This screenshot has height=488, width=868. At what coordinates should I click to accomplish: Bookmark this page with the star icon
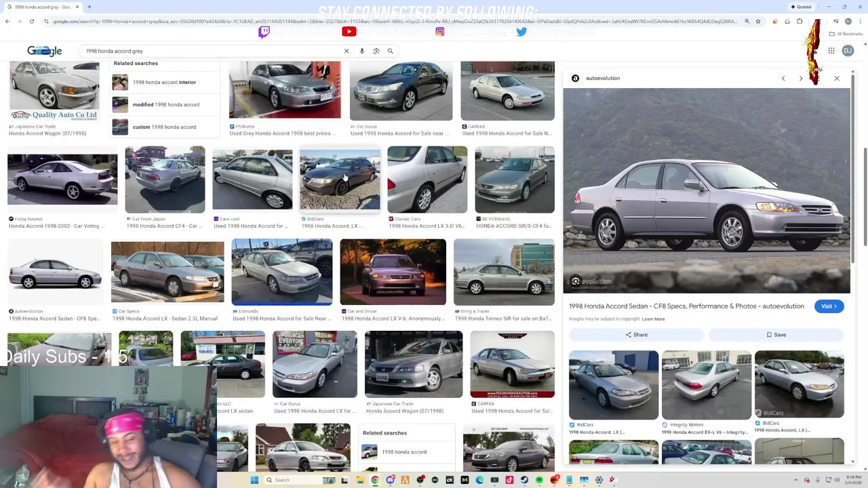758,21
